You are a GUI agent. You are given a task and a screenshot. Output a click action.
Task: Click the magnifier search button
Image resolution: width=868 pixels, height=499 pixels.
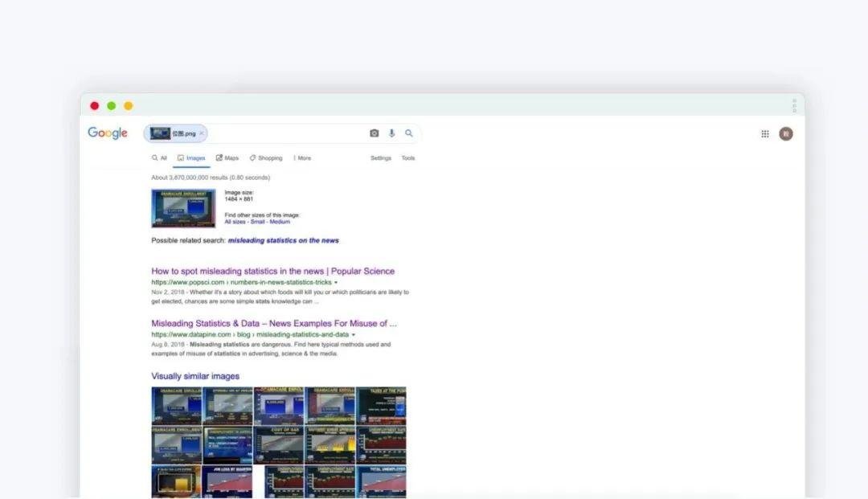tap(408, 133)
